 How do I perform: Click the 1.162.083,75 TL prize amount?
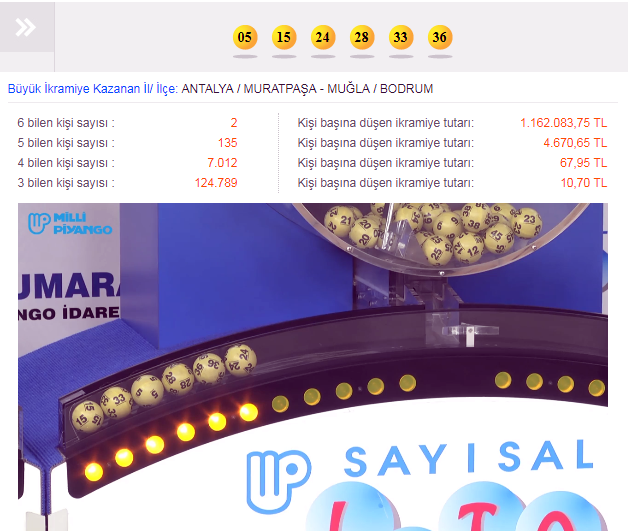pos(564,123)
